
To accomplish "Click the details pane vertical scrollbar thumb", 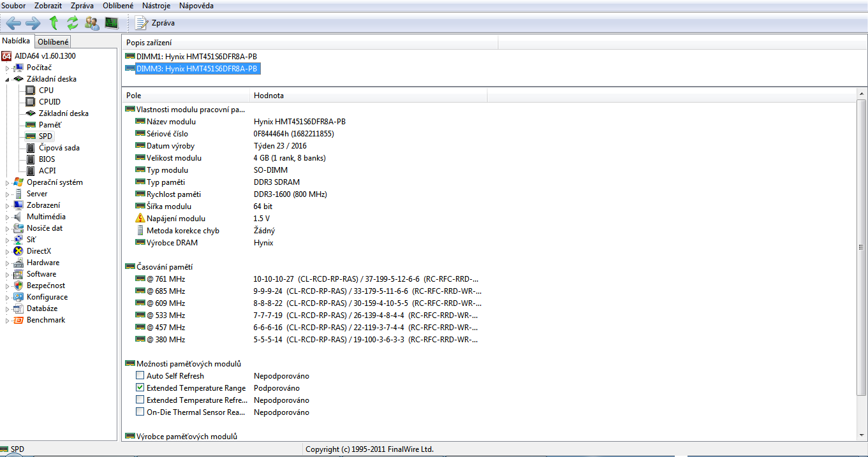I will tap(861, 248).
